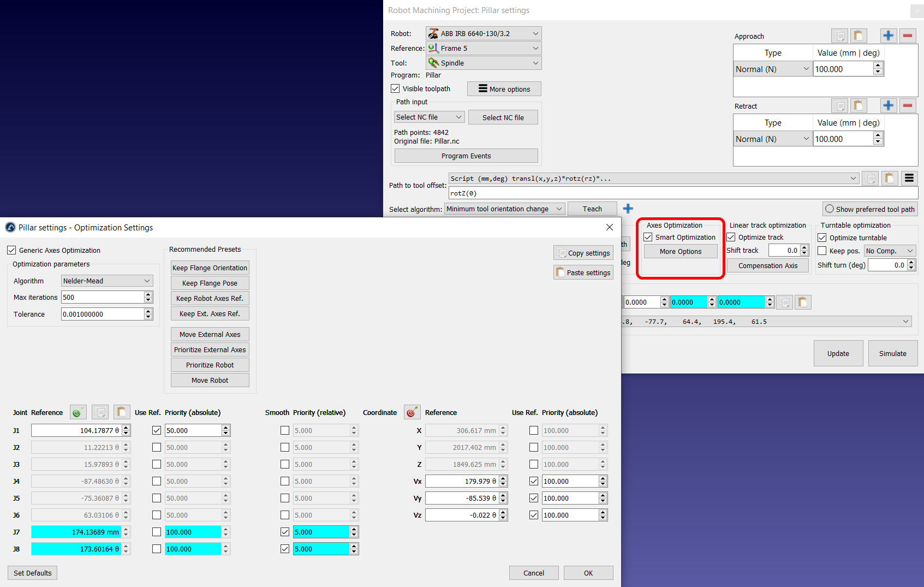Click the green target icon next to Joint Reference
This screenshot has height=587, width=924.
78,412
